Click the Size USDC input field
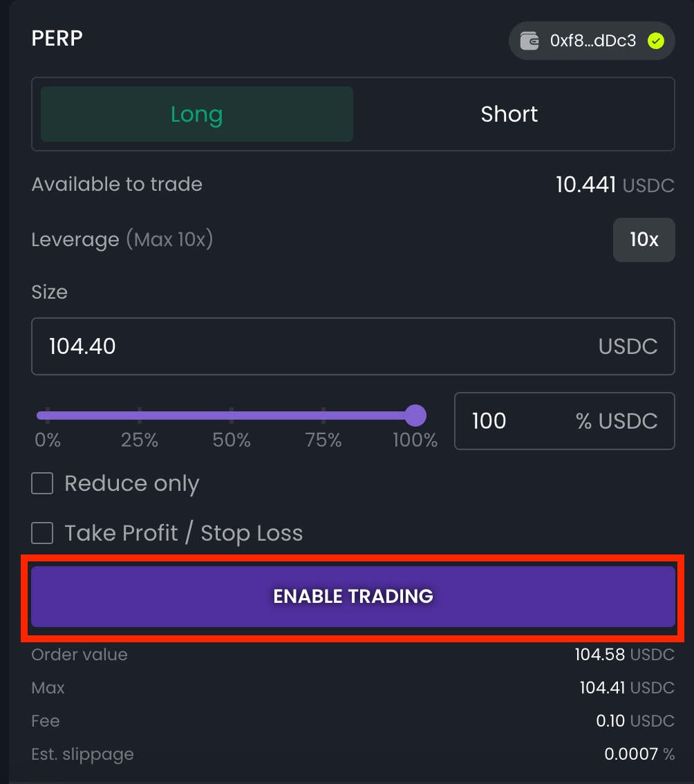694x784 pixels. coord(311,346)
